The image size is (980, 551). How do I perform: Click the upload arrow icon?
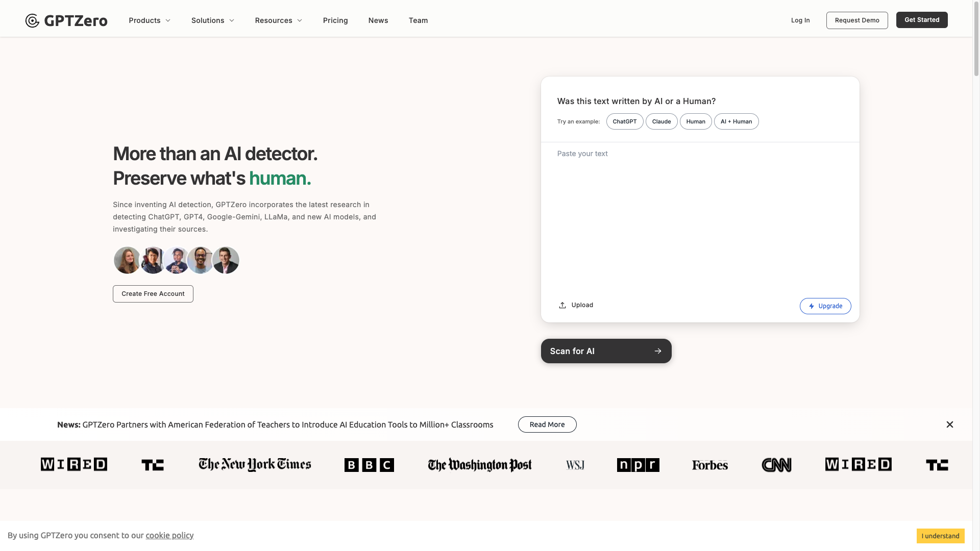click(562, 305)
